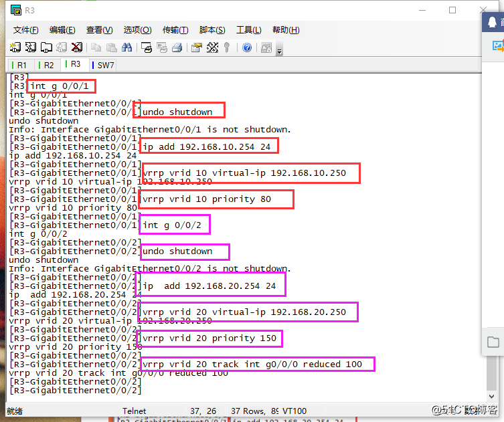Open Session Options icon in toolbar
Viewport: 504px width, 422px height.
pos(196,47)
